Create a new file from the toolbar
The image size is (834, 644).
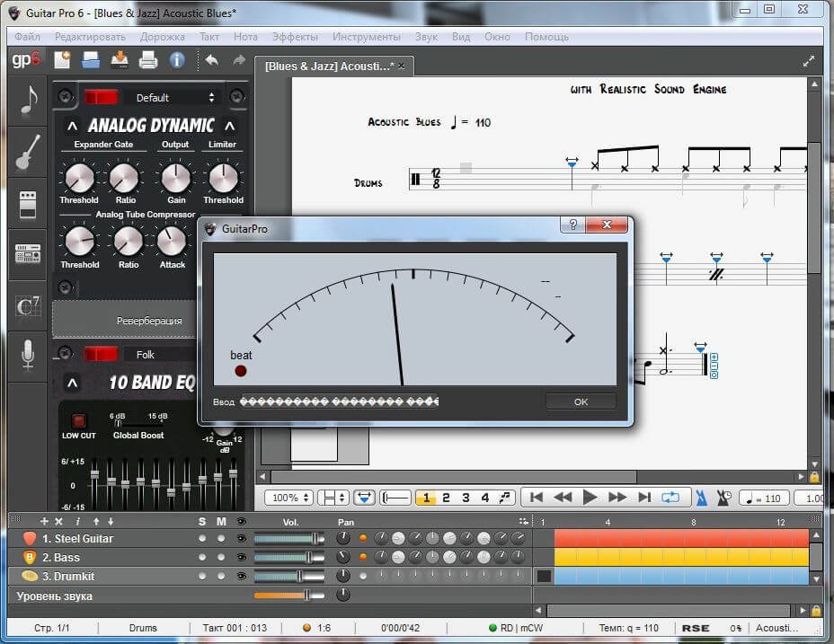pyautogui.click(x=62, y=60)
